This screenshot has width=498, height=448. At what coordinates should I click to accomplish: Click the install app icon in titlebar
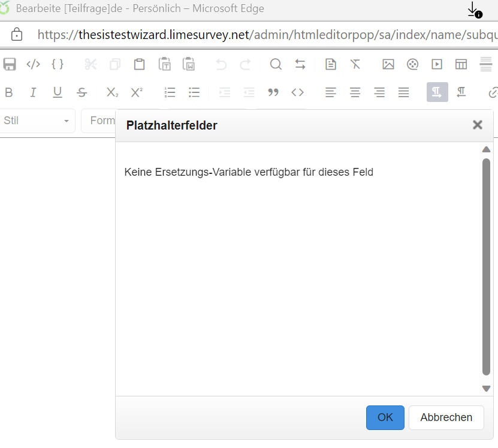click(x=475, y=10)
